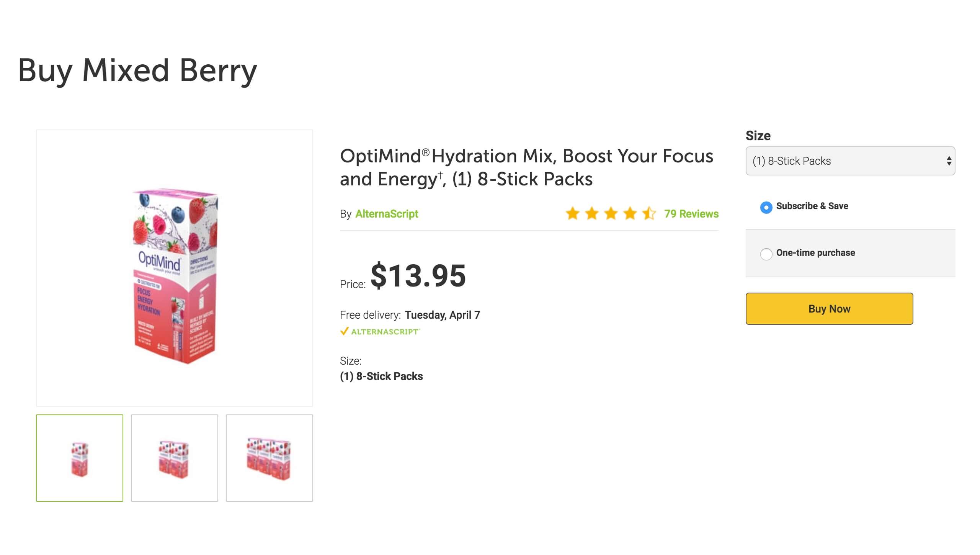Viewport: 980px width, 555px height.
Task: Open the 79 Reviews link
Action: click(x=691, y=214)
